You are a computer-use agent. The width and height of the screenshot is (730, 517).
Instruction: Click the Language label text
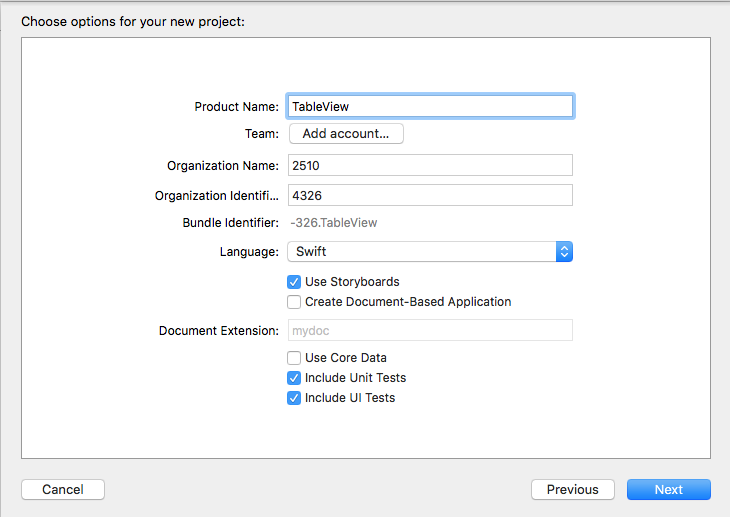[x=249, y=252]
